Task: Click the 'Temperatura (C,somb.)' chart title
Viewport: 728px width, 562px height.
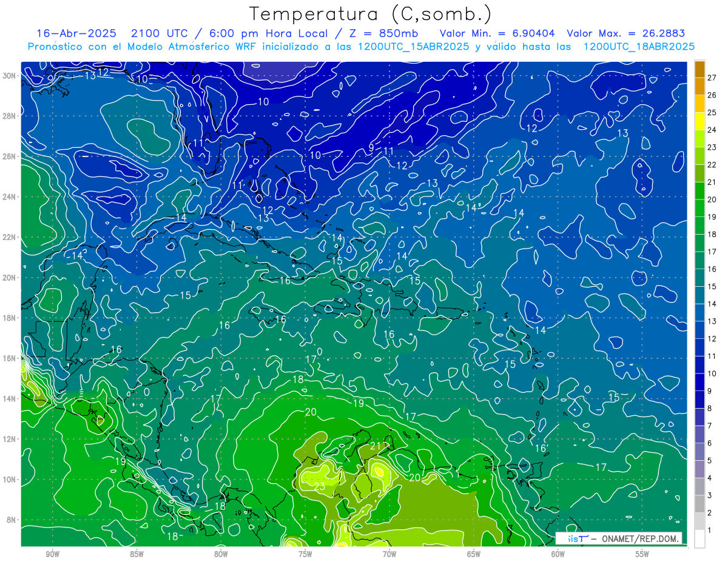Action: point(371,13)
